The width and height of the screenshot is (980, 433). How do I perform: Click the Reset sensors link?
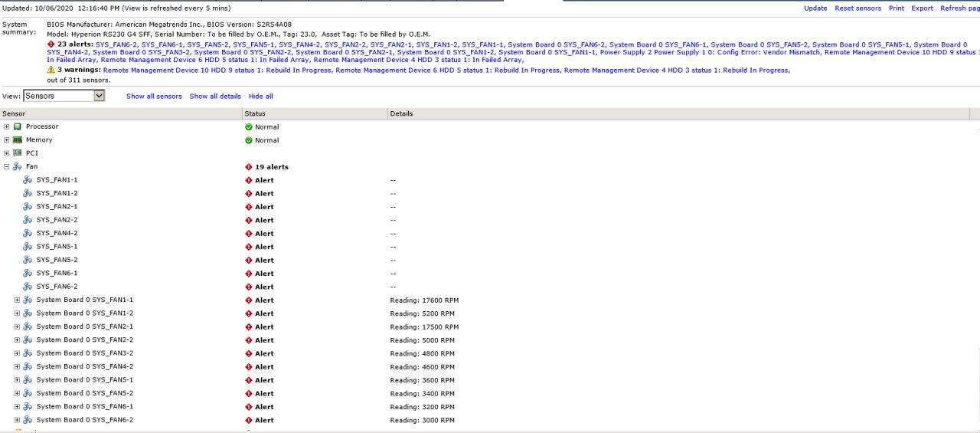coord(857,8)
